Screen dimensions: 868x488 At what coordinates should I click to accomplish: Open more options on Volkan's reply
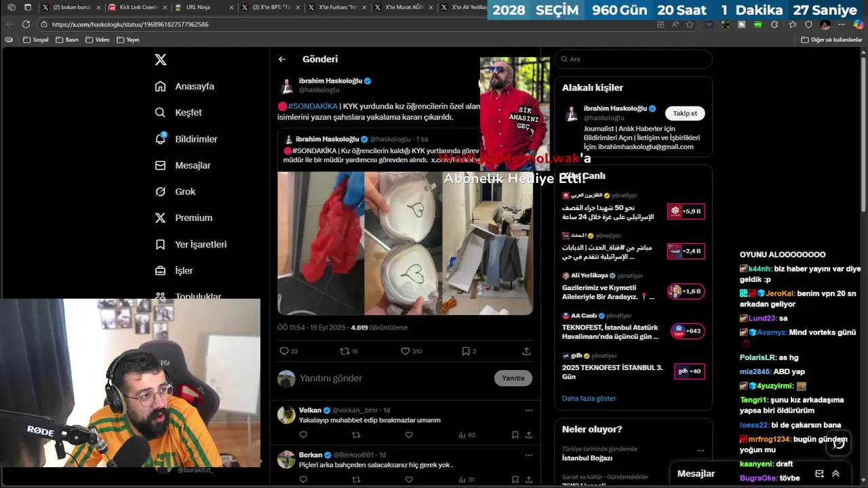[529, 410]
